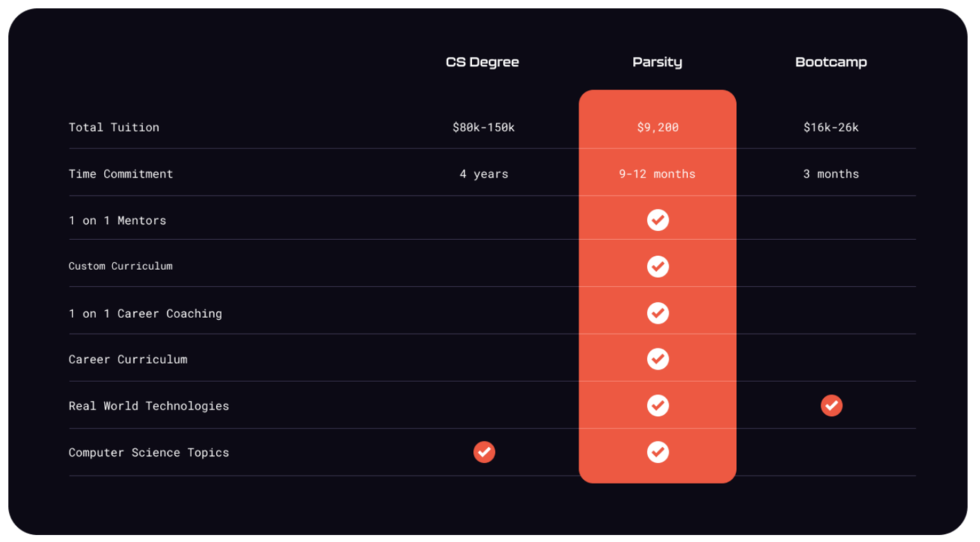Screen dimensions: 980x542
Task: Click Parsity checkmark for Real World Technologies
Action: [x=658, y=405]
